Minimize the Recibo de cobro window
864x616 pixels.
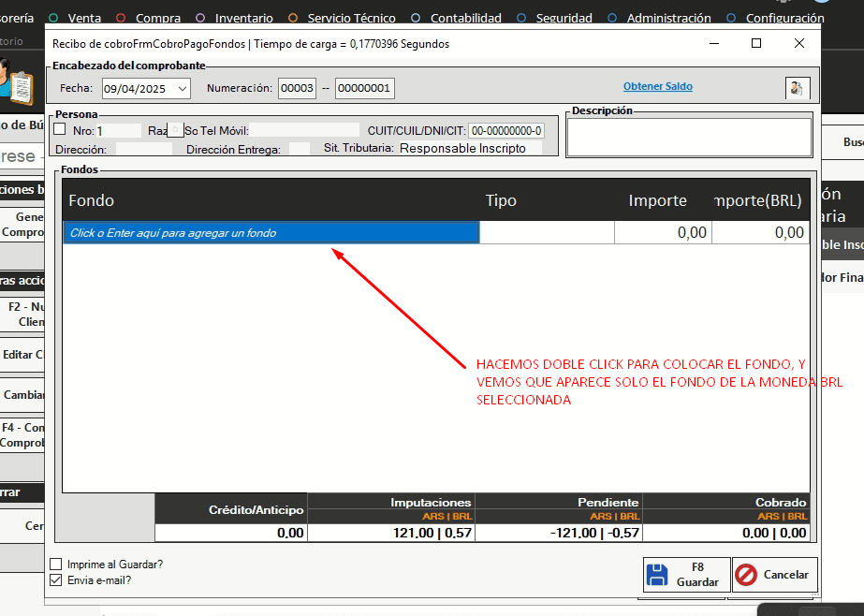tap(714, 43)
